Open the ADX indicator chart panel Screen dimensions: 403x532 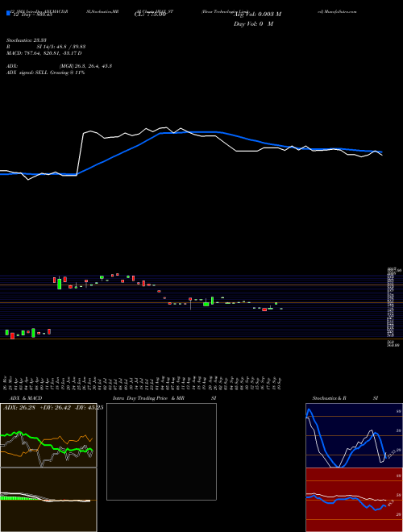(x=48, y=435)
